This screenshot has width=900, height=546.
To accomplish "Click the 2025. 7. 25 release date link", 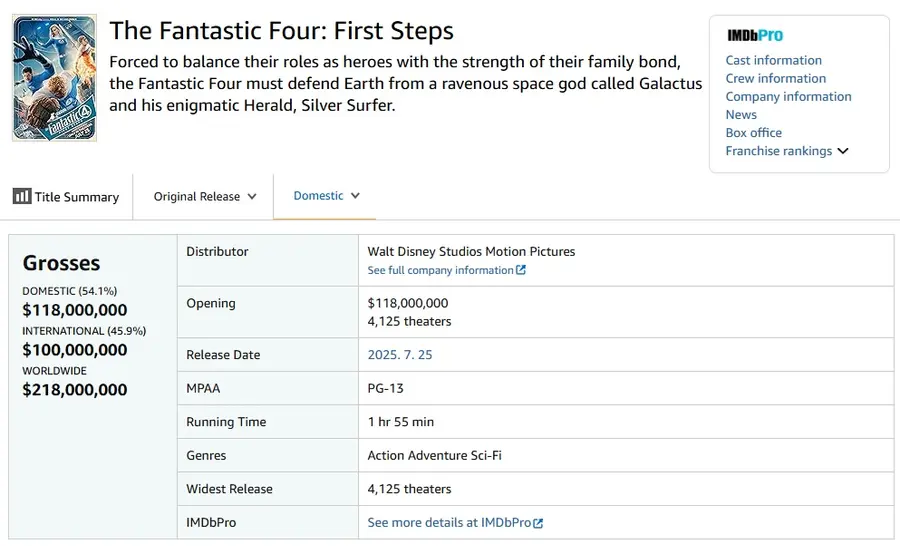I will (400, 355).
